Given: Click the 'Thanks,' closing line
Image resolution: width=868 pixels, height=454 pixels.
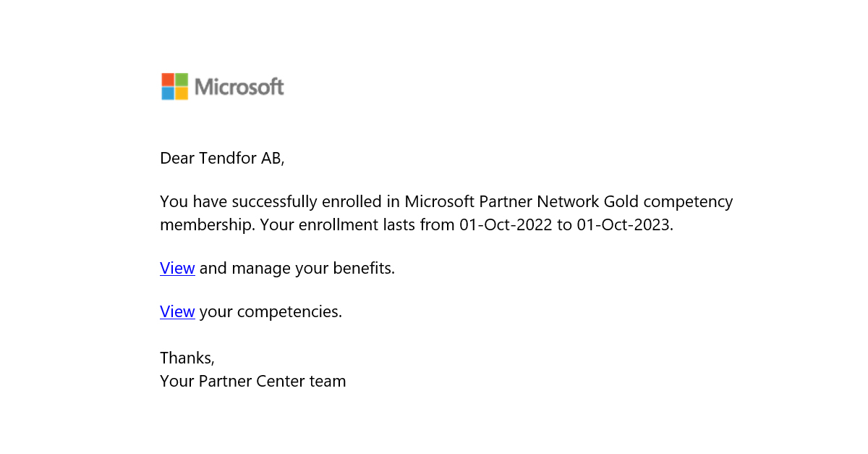Looking at the screenshot, I should tap(187, 358).
